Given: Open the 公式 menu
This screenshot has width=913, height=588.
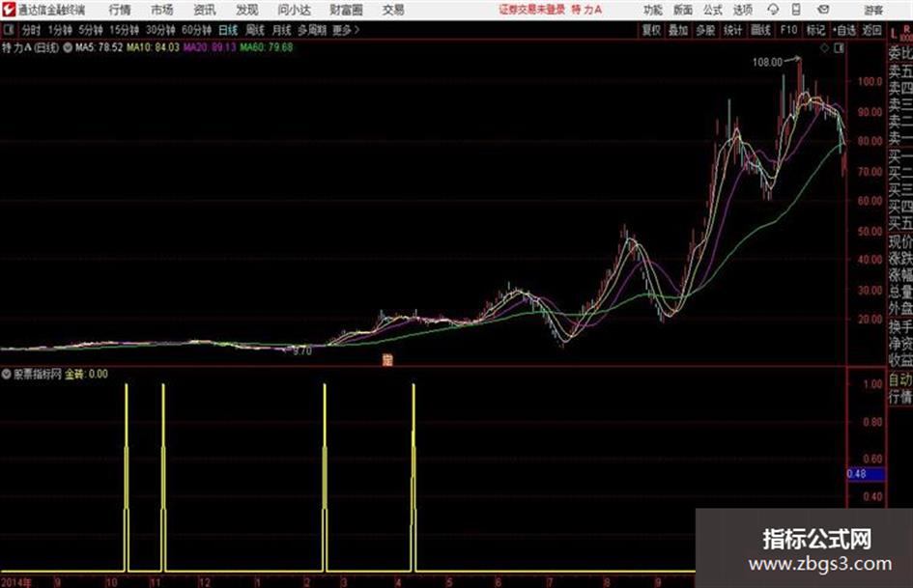Looking at the screenshot, I should pyautogui.click(x=713, y=10).
